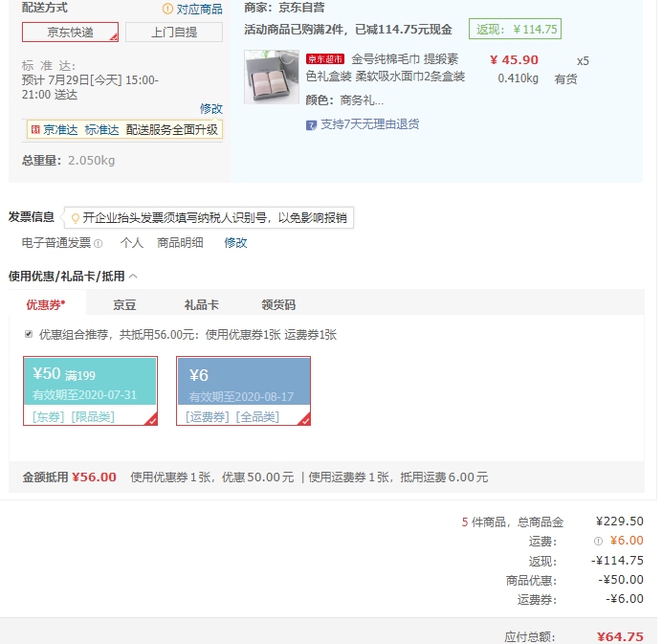662x644 pixels.
Task: Click the 颜色: 商务礼... attribute text
Action: (x=344, y=100)
